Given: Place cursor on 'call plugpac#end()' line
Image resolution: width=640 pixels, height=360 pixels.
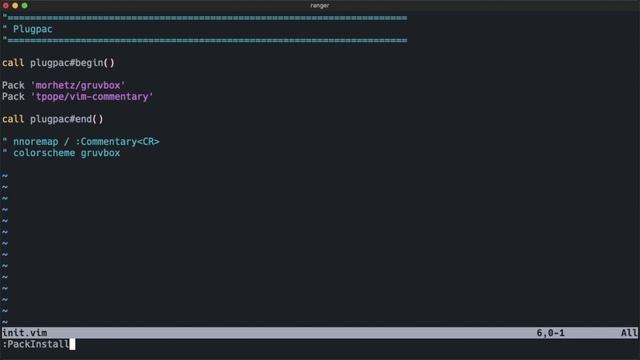Looking at the screenshot, I should (x=53, y=119).
